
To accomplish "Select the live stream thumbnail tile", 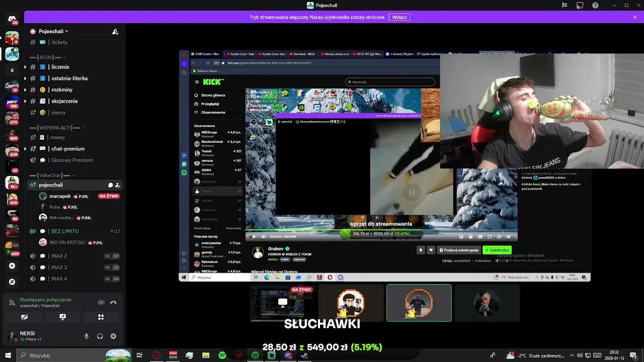I will 283,303.
